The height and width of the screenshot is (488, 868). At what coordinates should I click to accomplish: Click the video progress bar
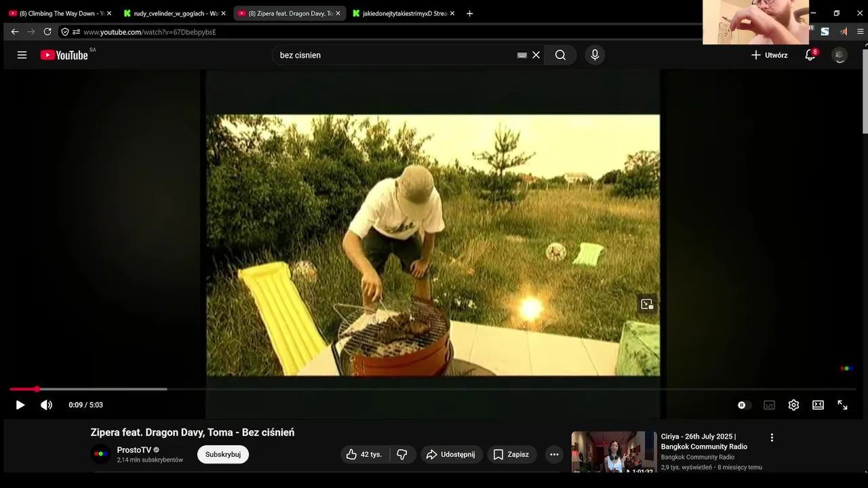point(434,389)
